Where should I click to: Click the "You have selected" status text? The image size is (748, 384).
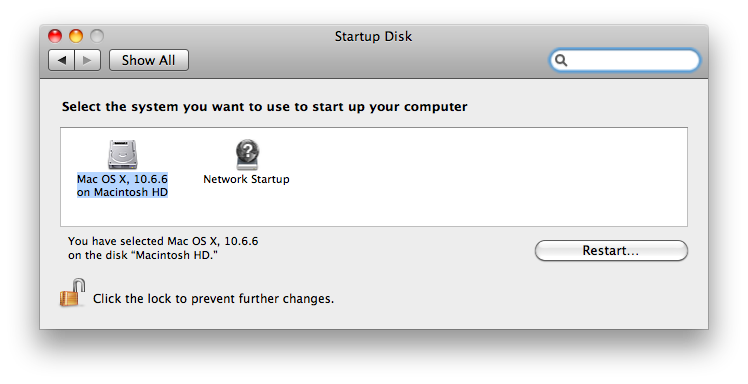tap(163, 248)
